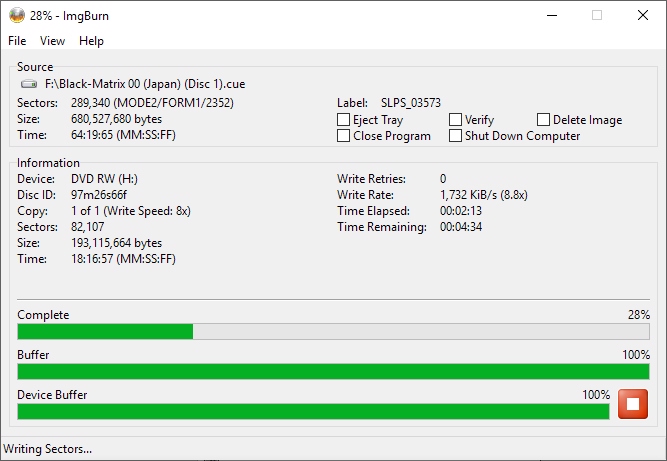Click the Device Buffer progress bar
667x461 pixels.
[314, 411]
